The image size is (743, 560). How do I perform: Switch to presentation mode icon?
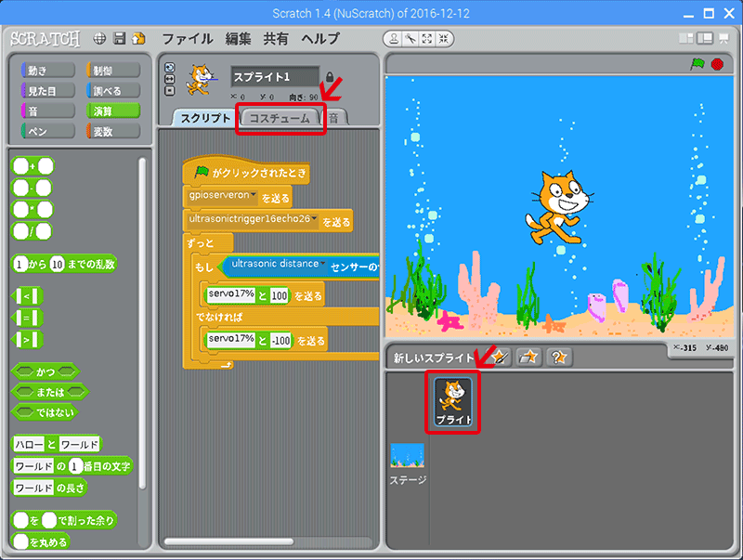(x=724, y=39)
